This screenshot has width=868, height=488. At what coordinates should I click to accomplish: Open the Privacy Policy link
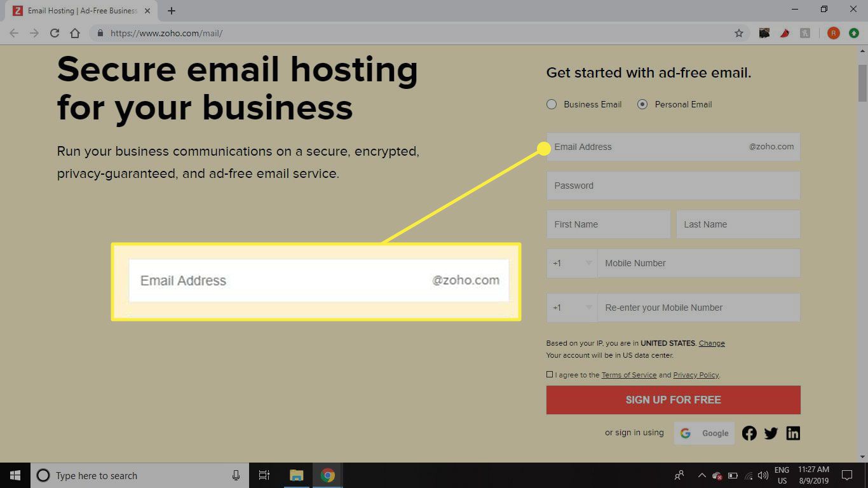click(696, 375)
